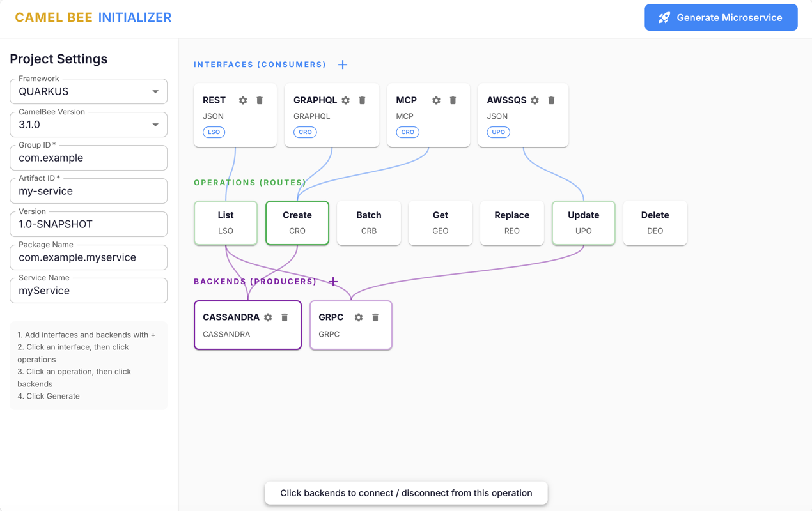Click the Generate Microservice button
812x511 pixels.
721,17
